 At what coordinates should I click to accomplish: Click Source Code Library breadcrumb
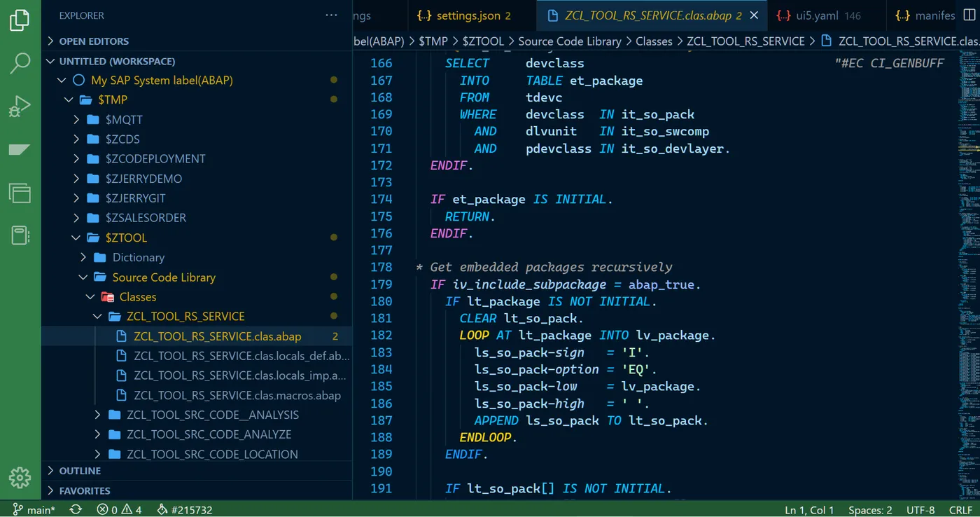[x=570, y=41]
